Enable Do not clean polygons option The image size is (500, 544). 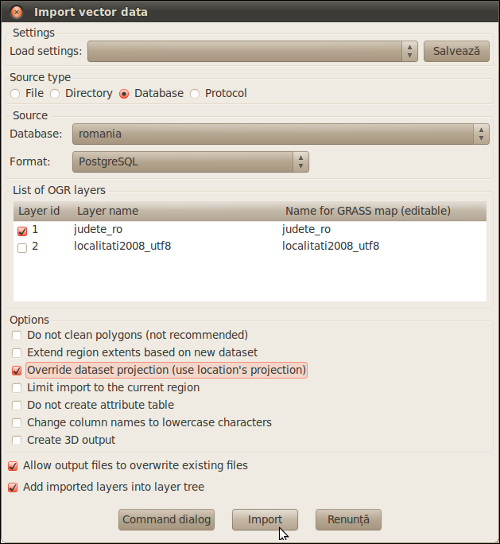click(x=17, y=335)
